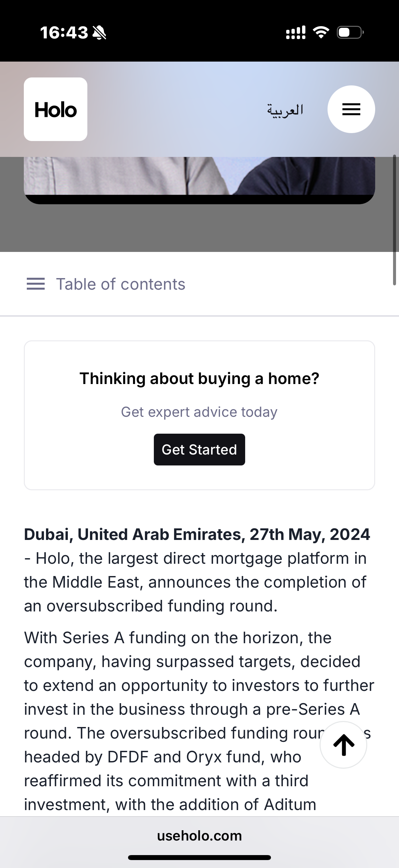Viewport: 399px width, 868px height.
Task: Tap the 'Get expert advice today' text
Action: pos(199,412)
